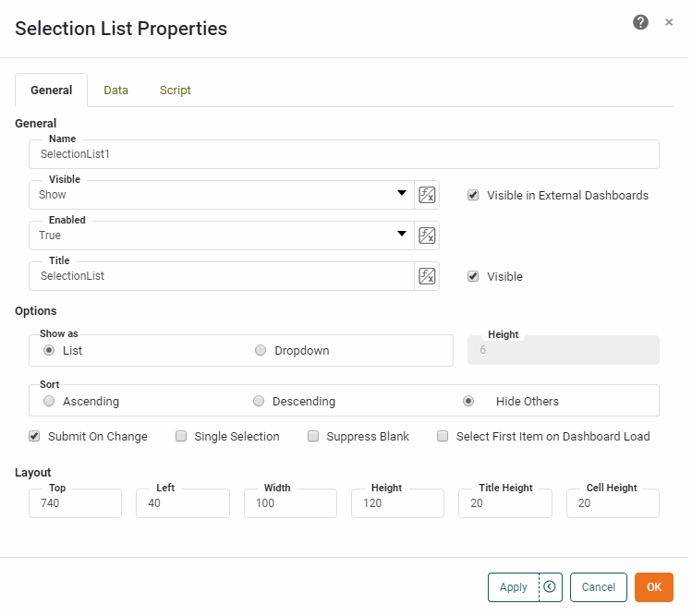This screenshot has height=616, width=692.
Task: Click the Name input field
Action: coord(344,155)
